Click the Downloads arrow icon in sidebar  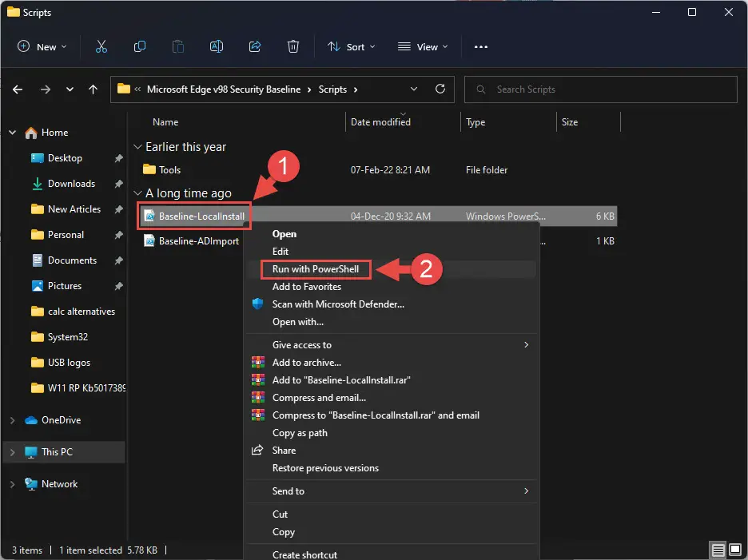pos(38,184)
